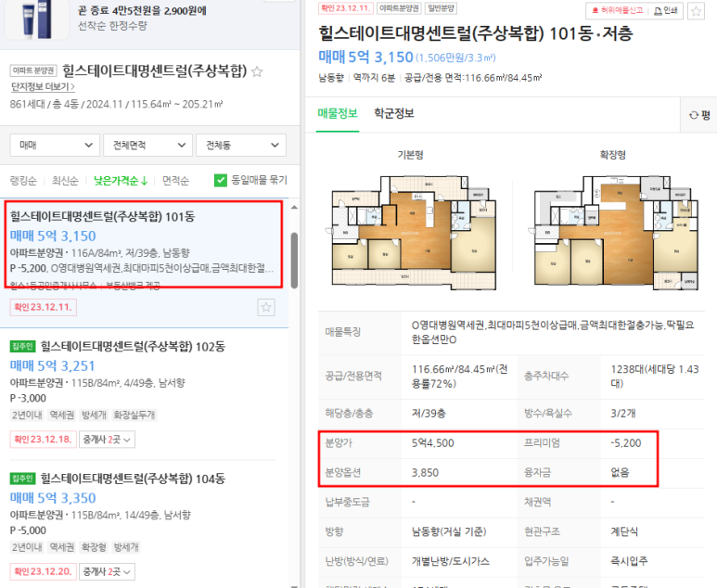The width and height of the screenshot is (717, 588).
Task: Favorite the listing in detail header
Action: [x=696, y=11]
